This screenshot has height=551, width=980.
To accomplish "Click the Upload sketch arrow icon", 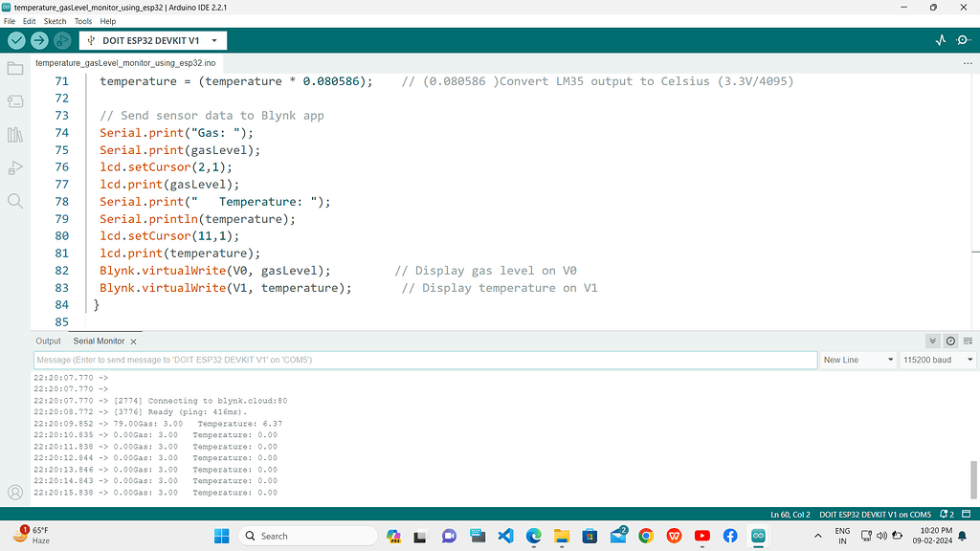I will click(x=38, y=41).
